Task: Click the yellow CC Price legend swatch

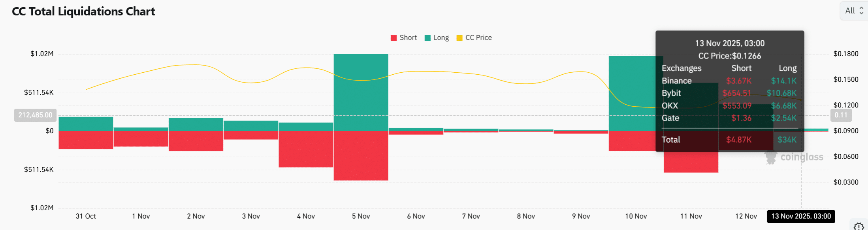Action: coord(459,38)
